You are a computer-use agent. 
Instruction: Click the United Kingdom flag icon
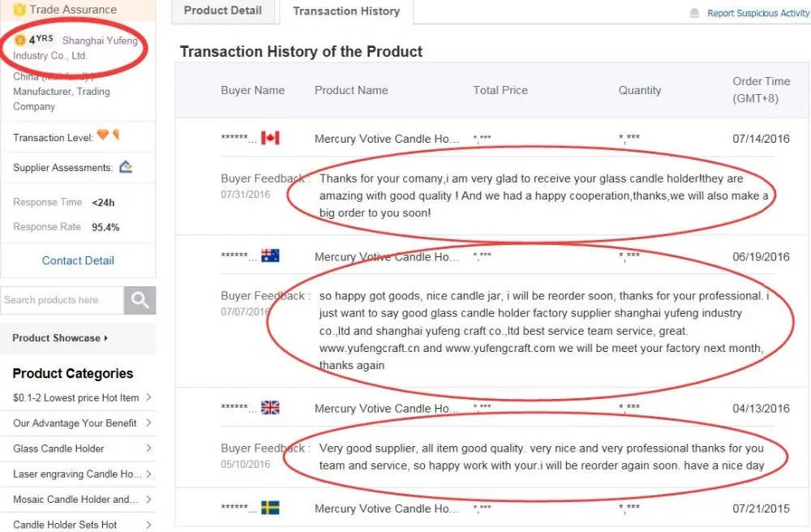[270, 408]
